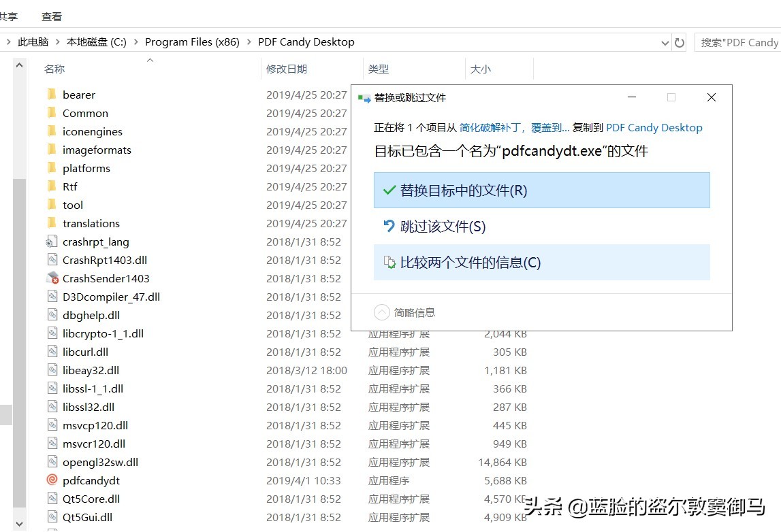The image size is (781, 532).
Task: Sort files by 修改日期 column header
Action: [x=287, y=69]
